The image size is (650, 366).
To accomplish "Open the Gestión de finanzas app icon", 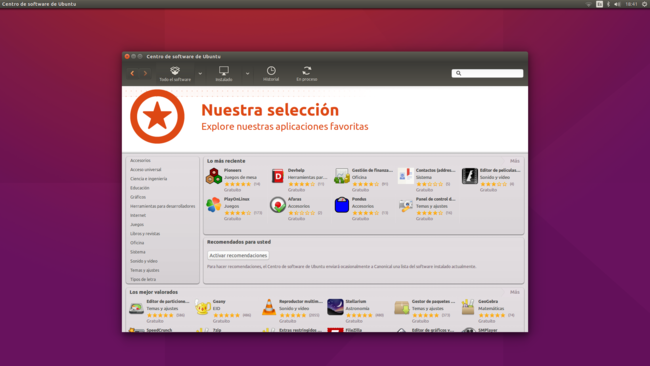I will point(342,176).
